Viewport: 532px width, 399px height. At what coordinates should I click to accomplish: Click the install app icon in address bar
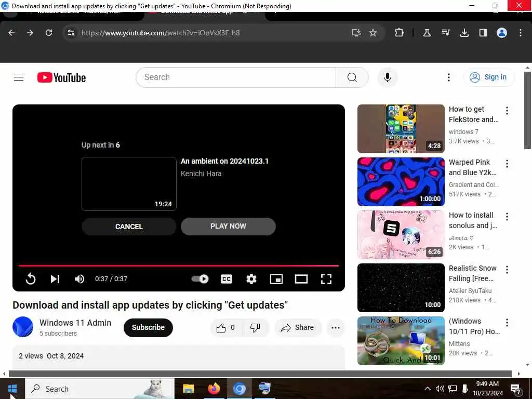click(x=356, y=33)
